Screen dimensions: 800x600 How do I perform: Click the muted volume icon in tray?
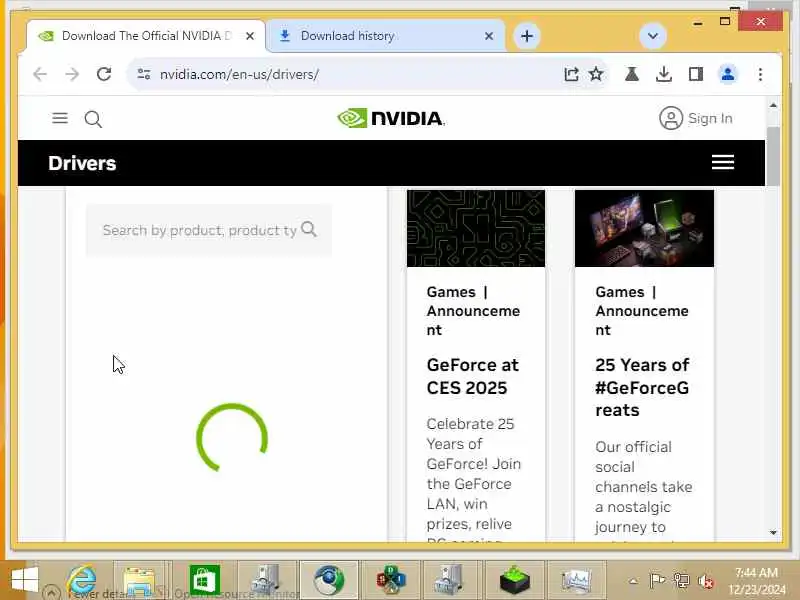click(x=706, y=581)
